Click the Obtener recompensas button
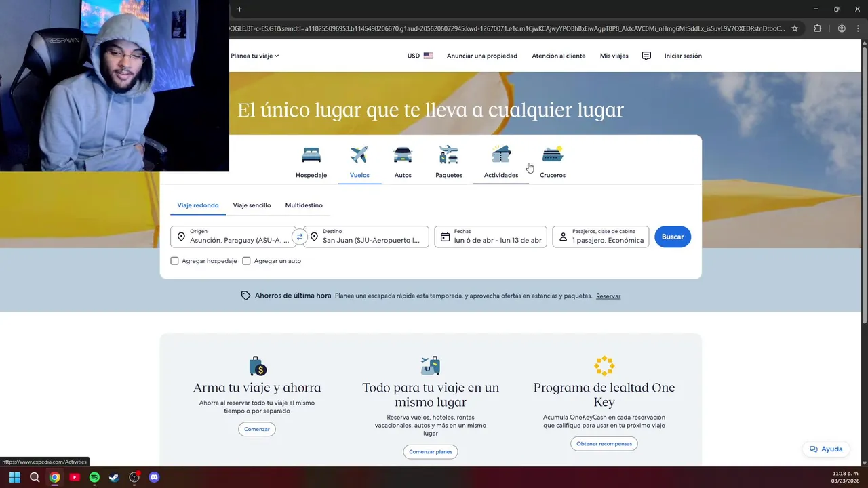Screen dimensions: 868x488 coord(604,444)
